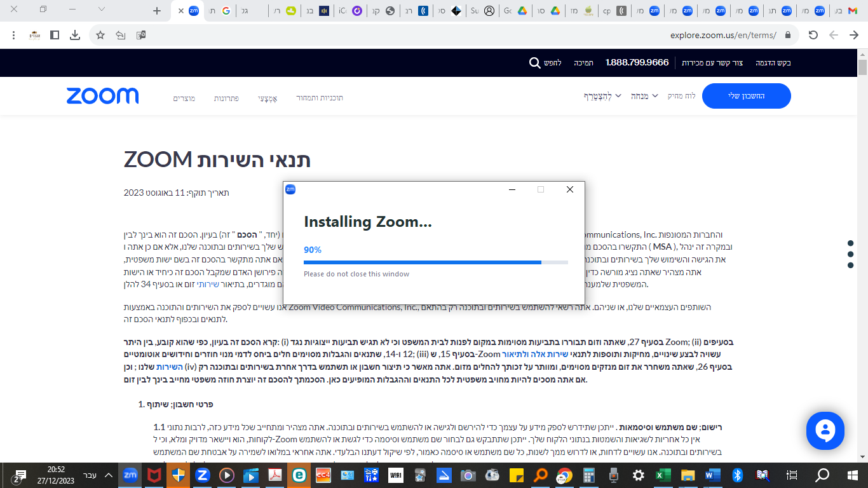
Task: Switch to the tab labeled Go
Action: [x=515, y=11]
